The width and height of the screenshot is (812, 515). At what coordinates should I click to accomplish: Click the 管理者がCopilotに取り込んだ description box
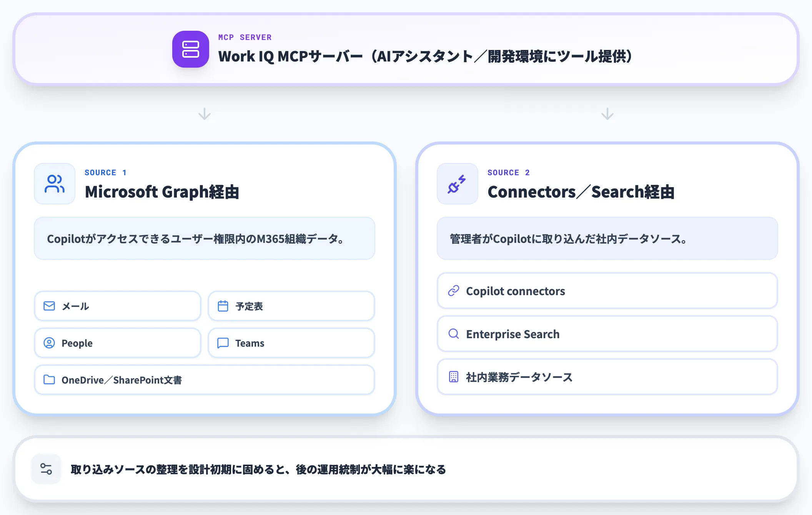point(607,238)
